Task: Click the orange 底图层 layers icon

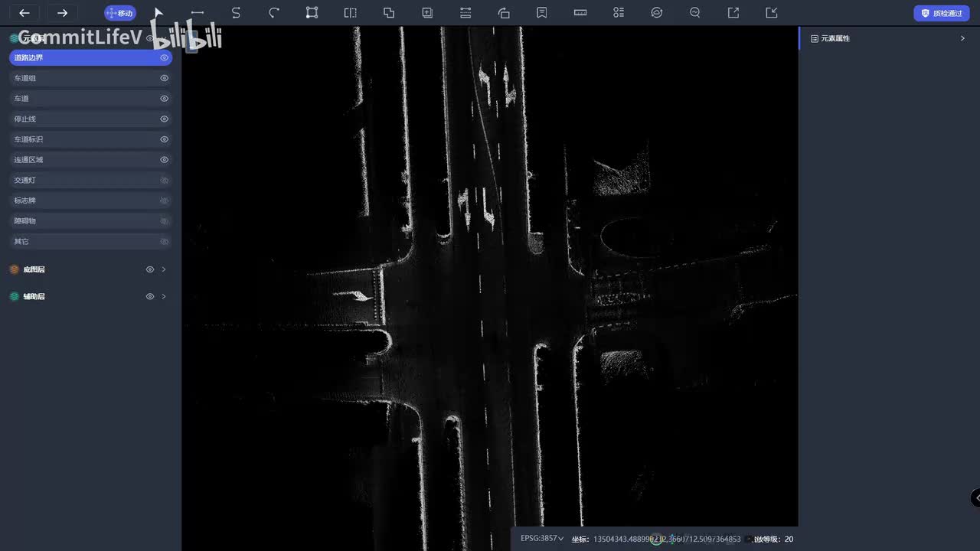Action: pyautogui.click(x=14, y=269)
